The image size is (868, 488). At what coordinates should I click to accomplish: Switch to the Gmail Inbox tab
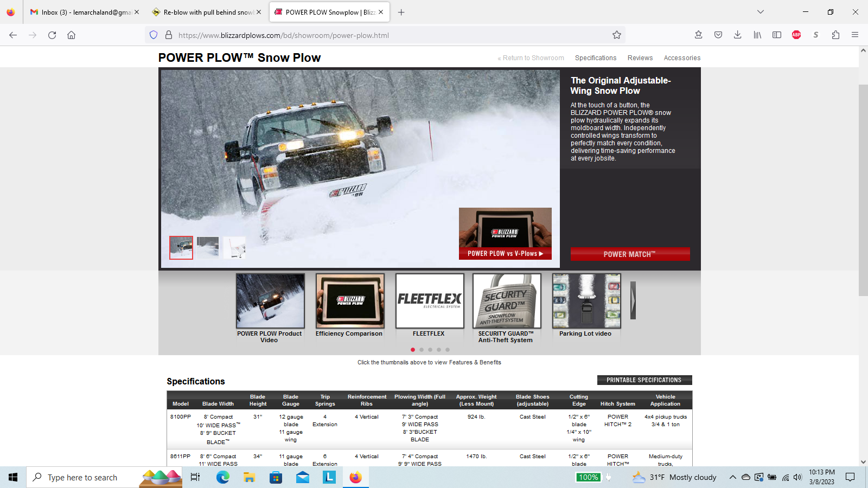coord(85,12)
